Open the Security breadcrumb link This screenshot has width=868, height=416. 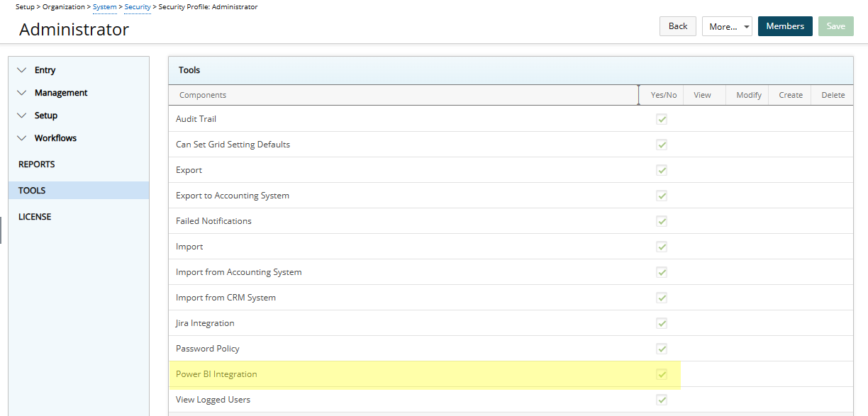coord(137,6)
